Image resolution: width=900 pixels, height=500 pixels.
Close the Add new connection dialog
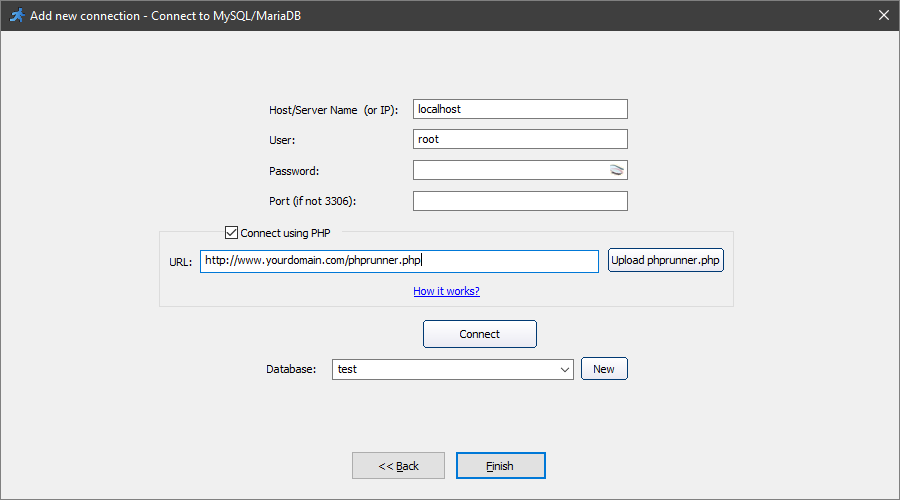point(883,15)
